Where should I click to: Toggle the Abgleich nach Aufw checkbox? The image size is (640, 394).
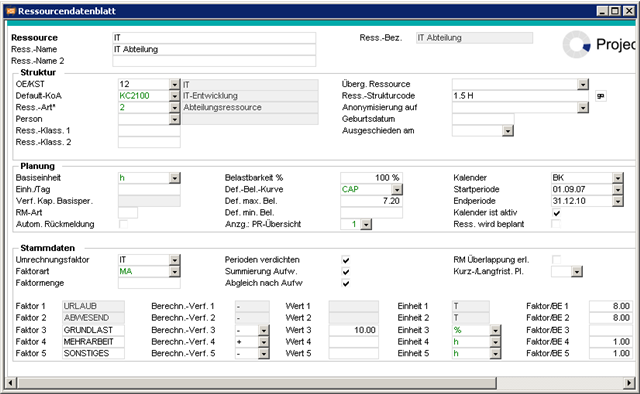click(346, 283)
